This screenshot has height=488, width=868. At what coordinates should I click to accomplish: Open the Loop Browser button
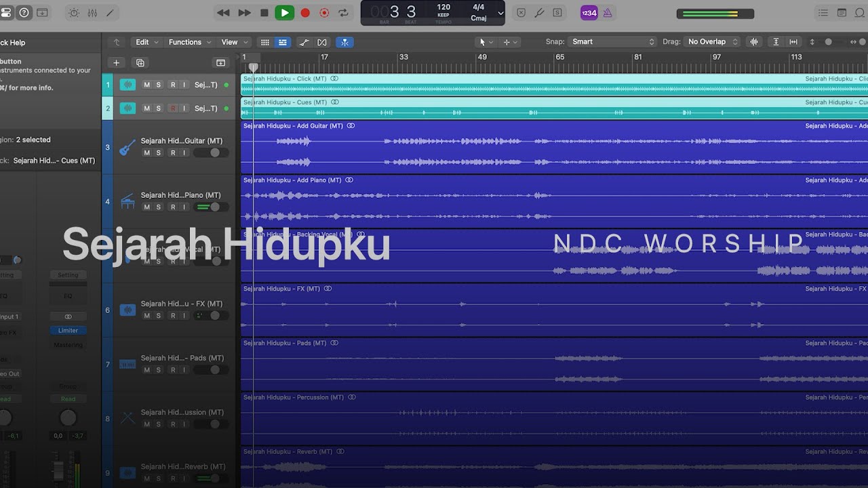pos(860,12)
